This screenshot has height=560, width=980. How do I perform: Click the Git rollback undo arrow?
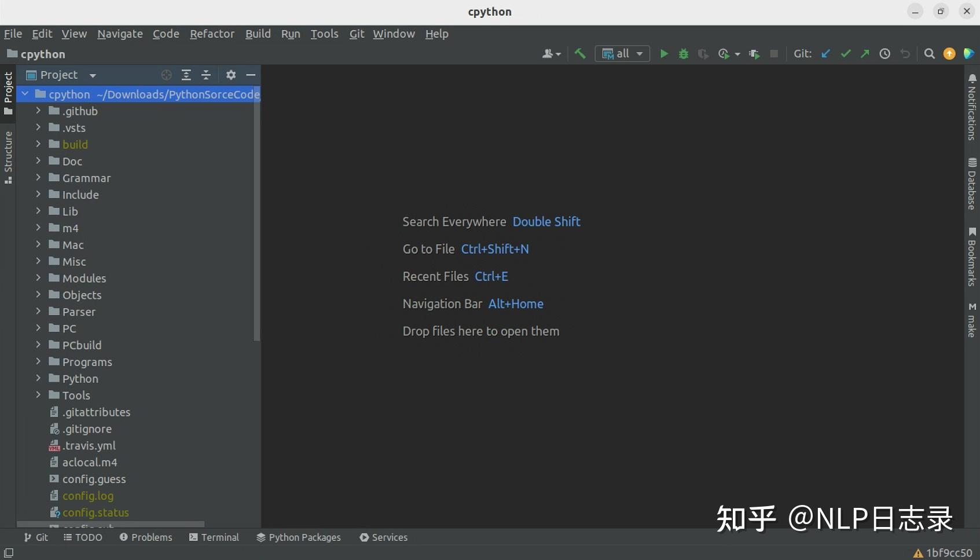(x=905, y=54)
